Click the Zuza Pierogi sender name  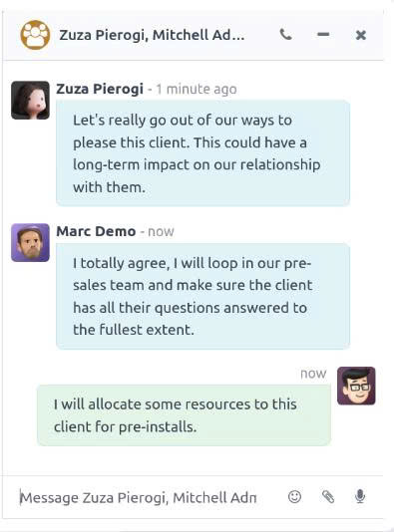[x=100, y=89]
